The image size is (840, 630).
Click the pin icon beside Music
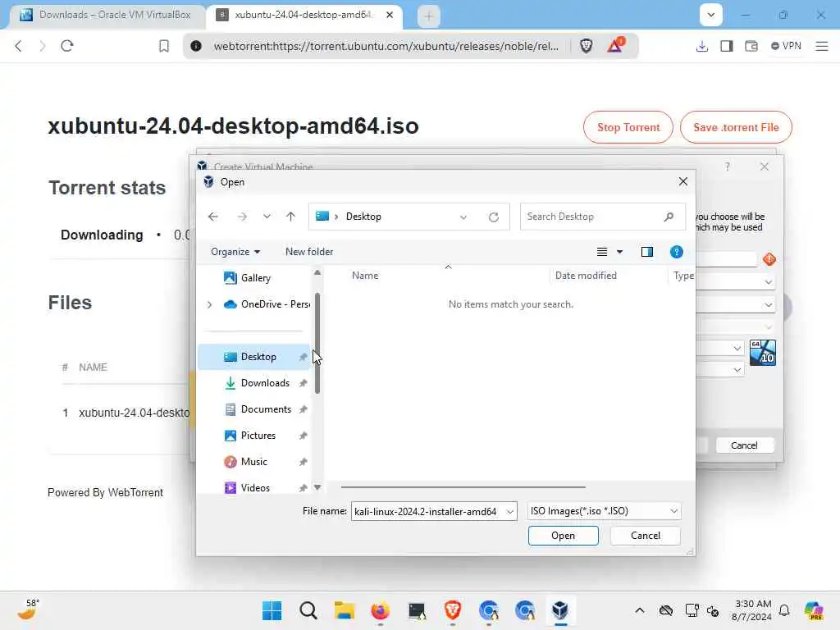[x=304, y=462]
